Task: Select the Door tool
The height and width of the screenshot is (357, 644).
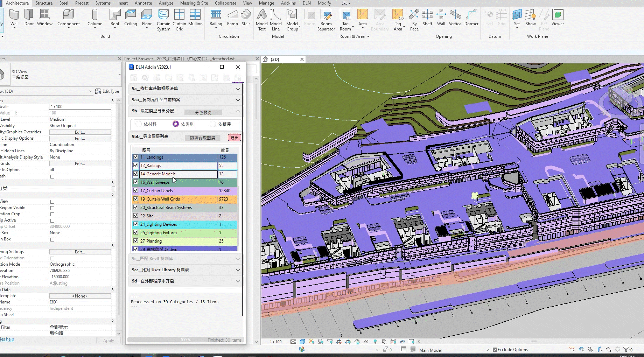Action: click(x=29, y=17)
